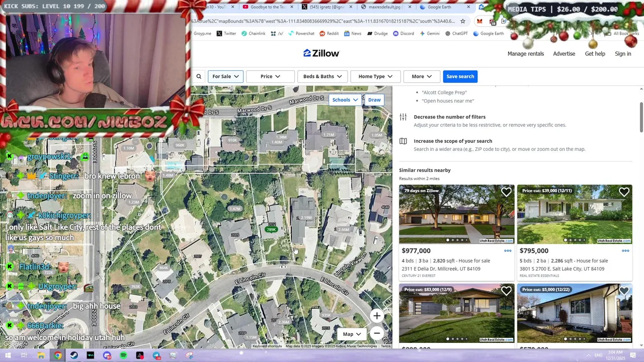This screenshot has height=362, width=644.
Task: Open Windows Start menu
Action: tap(8, 355)
